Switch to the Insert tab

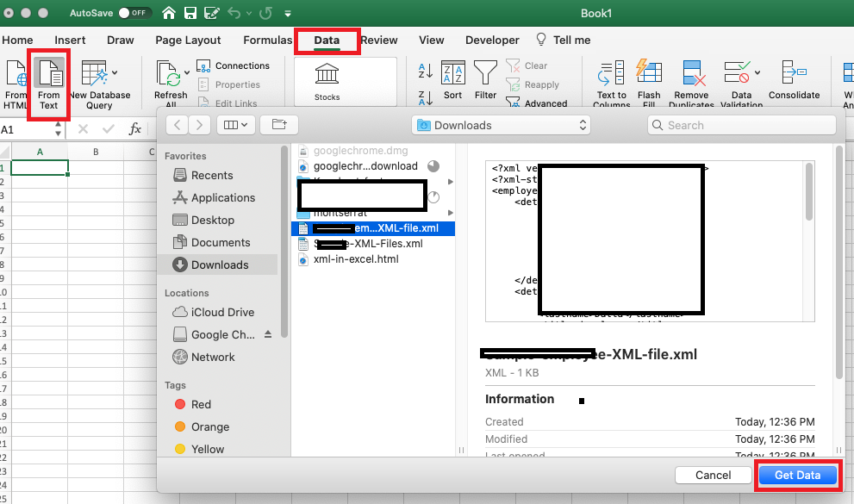pyautogui.click(x=70, y=40)
